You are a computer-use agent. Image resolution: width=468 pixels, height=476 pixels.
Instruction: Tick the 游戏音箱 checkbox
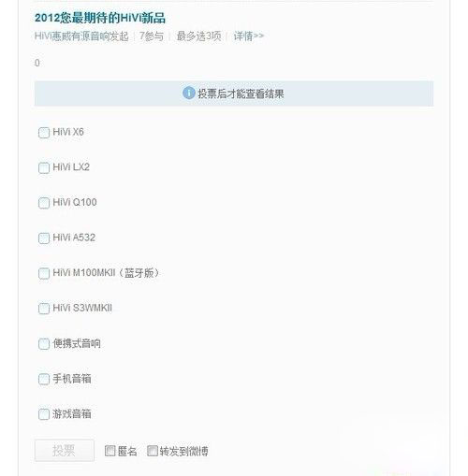[44, 414]
